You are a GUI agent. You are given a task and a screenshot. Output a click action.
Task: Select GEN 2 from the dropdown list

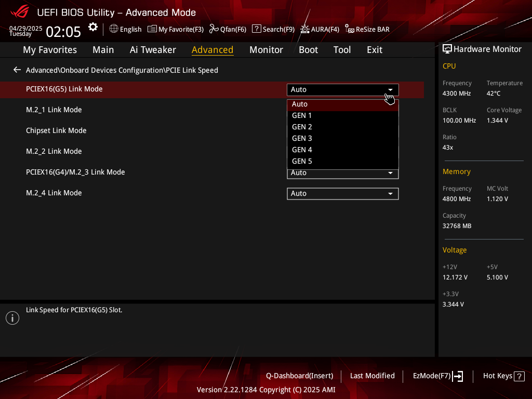pos(343,127)
